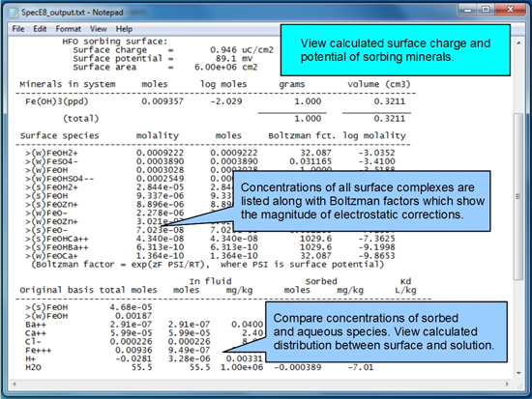
Task: Click the >(w)FeSO4- species row
Action: click(x=210, y=161)
